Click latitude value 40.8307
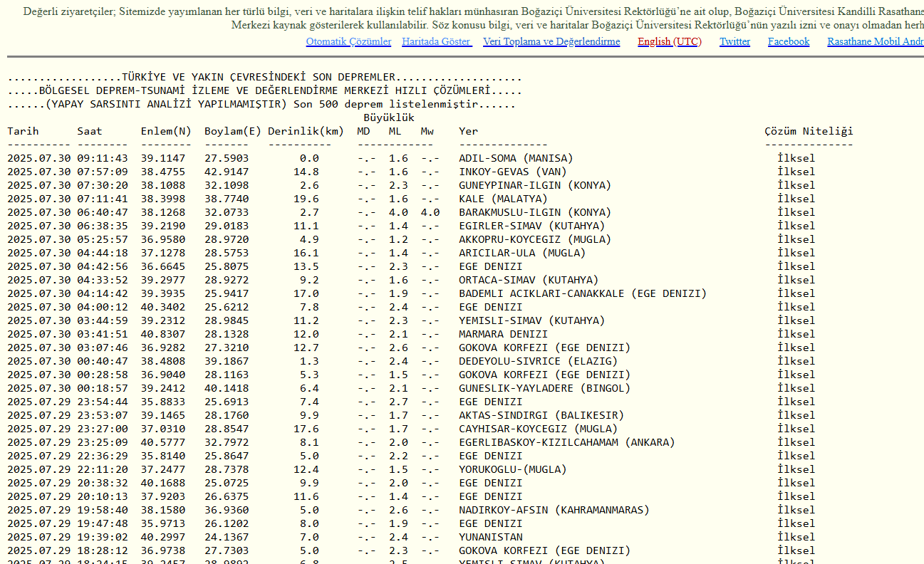Screen dimensions: 924x564 [x=163, y=334]
